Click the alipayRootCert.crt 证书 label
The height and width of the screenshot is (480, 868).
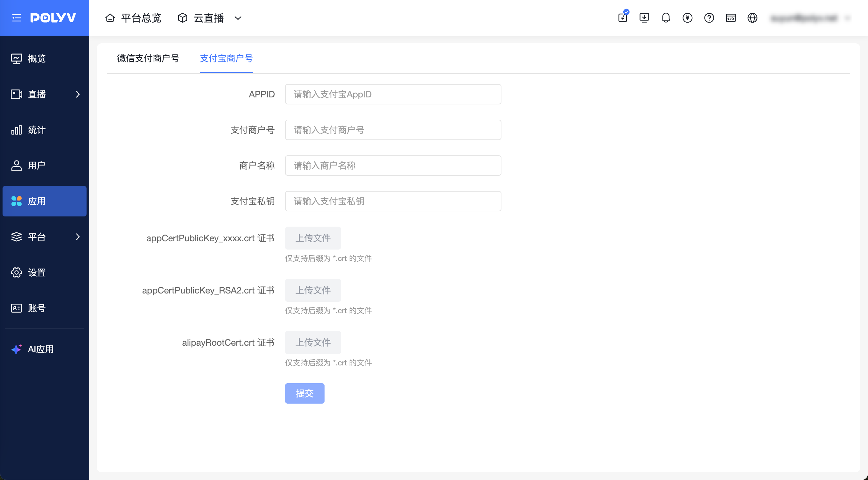[x=228, y=343]
